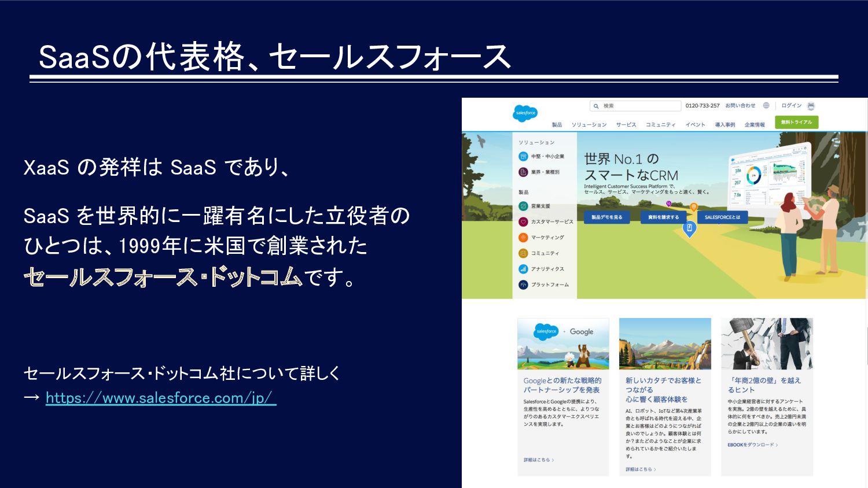Click the コミュニティ text in the left sidebar
The height and width of the screenshot is (488, 868).
[545, 253]
